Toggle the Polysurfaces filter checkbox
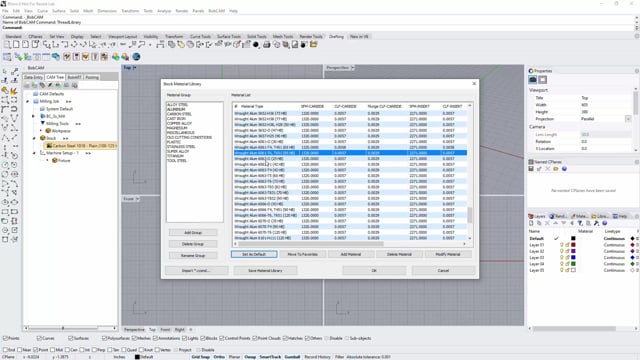The width and height of the screenshot is (640, 360). click(x=104, y=338)
